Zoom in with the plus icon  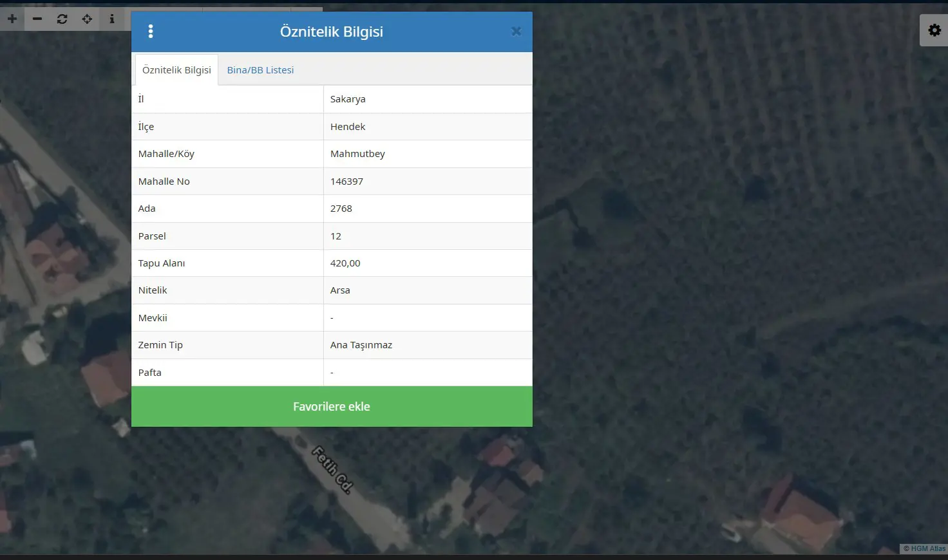12,19
